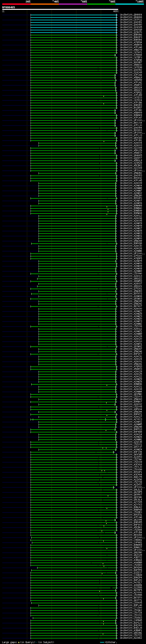Viewport: 146px width, 644px height.
Task: Select the text UniRef100_A2AX04
Action: (x=131, y=143)
